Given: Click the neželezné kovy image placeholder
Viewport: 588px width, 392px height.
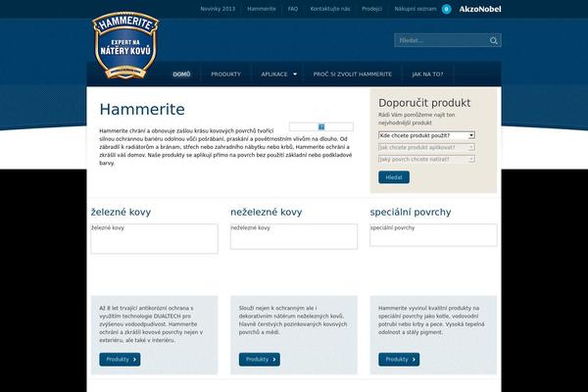Looking at the screenshot, I should (x=294, y=236).
